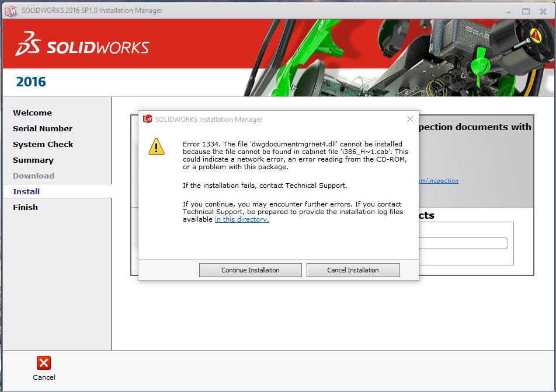
Task: Click the installation progress bar
Action: [463, 243]
